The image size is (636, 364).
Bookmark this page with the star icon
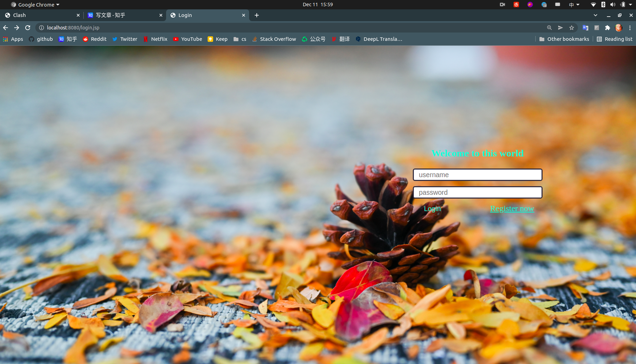[x=572, y=27]
